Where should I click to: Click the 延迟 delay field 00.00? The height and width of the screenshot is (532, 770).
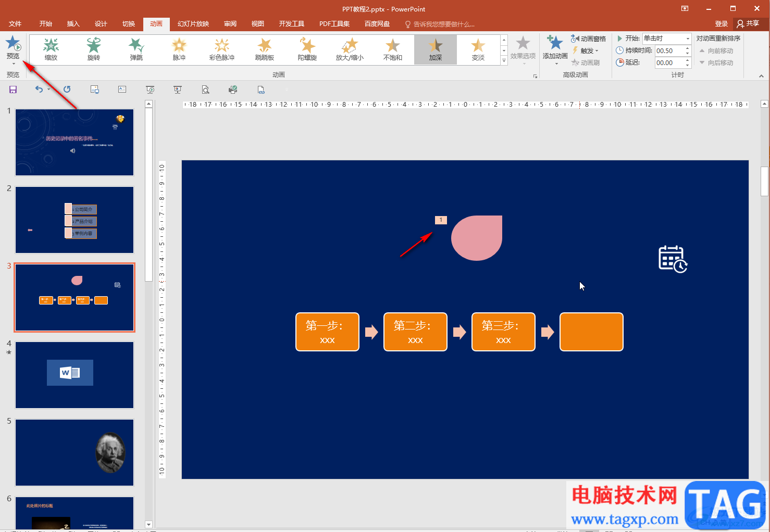point(669,62)
